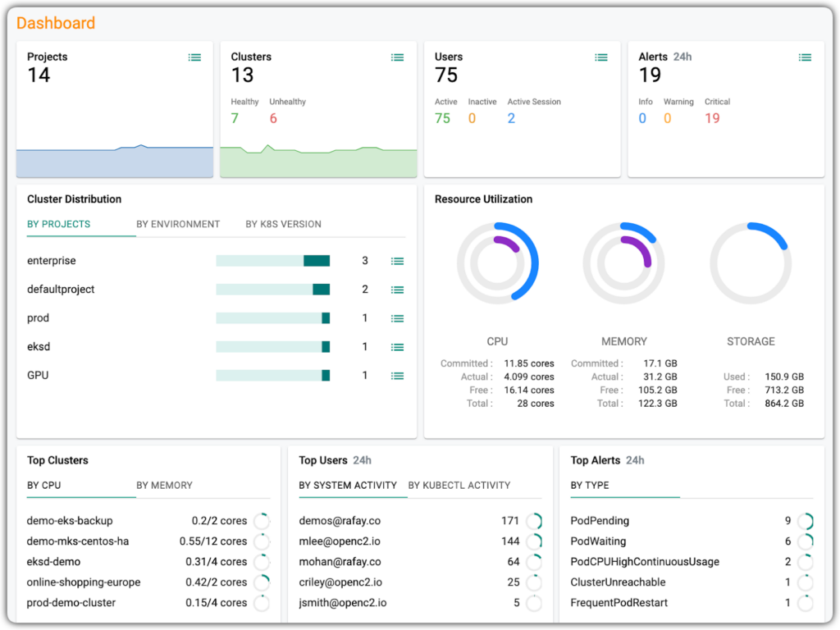
Task: Switch to the BY K8S VERSION tab
Action: 283,224
